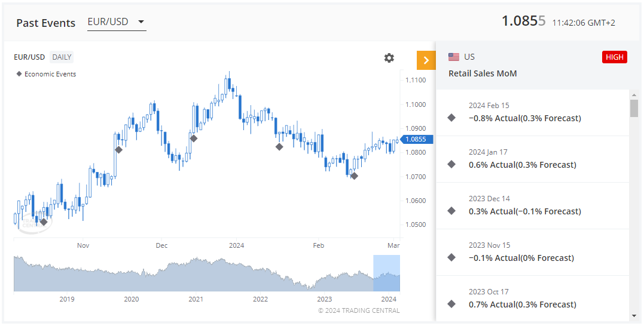The height and width of the screenshot is (326, 644).
Task: Click the 11:42:06 GMT+2 timestamp
Action: [584, 23]
